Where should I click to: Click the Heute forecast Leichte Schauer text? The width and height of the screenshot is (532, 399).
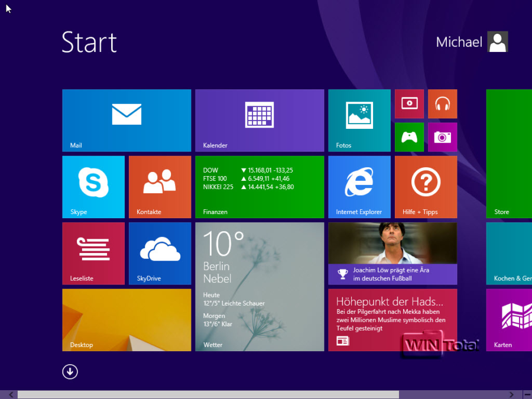(233, 303)
